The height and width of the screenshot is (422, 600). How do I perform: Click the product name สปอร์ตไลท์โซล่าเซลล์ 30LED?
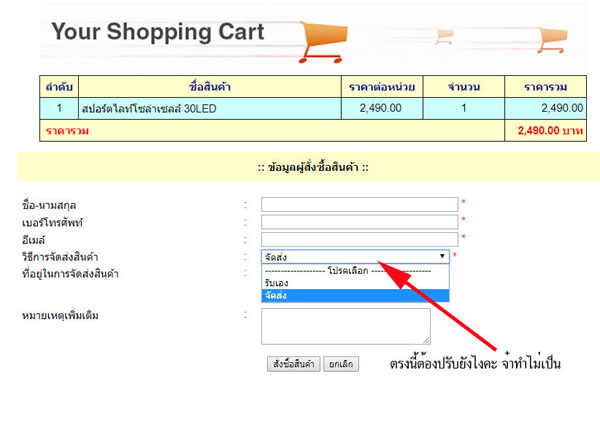(x=149, y=109)
